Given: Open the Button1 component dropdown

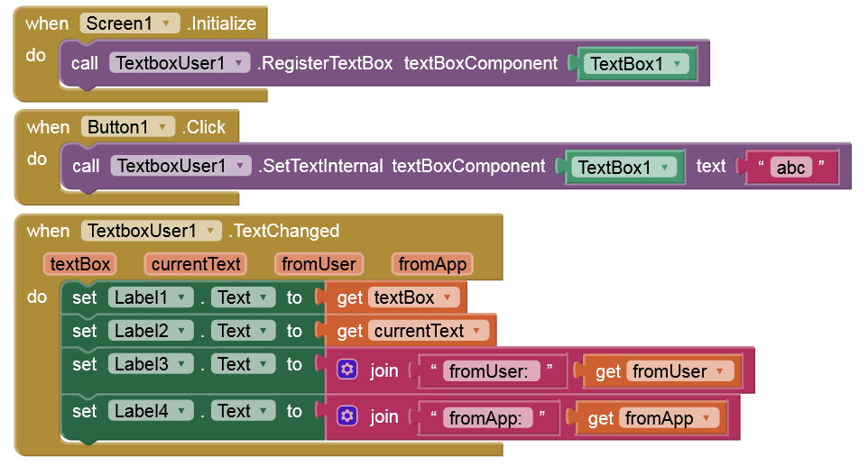Looking at the screenshot, I should pos(163,127).
